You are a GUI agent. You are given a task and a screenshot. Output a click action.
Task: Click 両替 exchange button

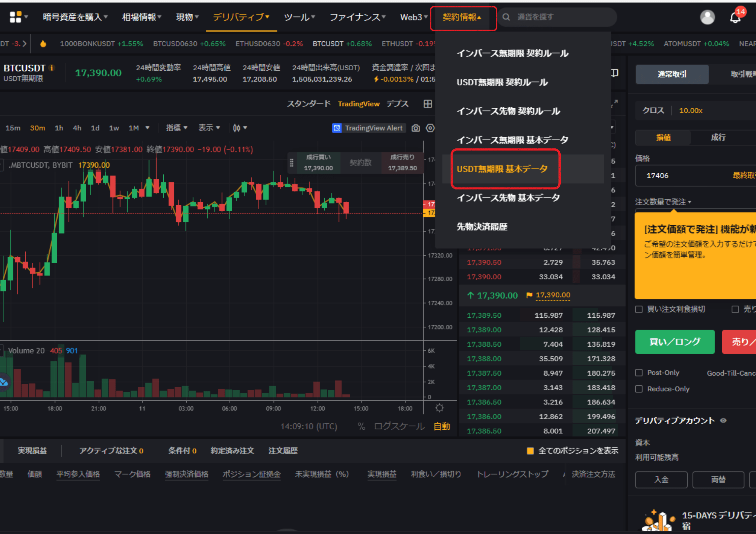tap(718, 480)
